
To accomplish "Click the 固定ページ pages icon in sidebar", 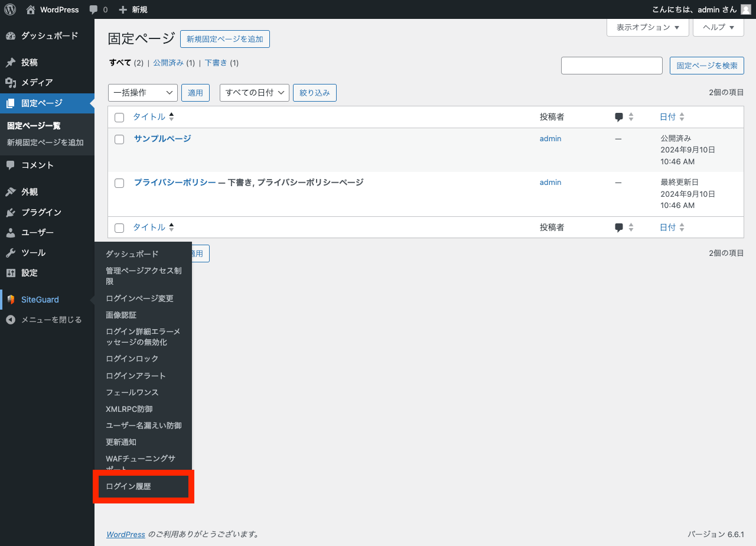I will [x=11, y=103].
